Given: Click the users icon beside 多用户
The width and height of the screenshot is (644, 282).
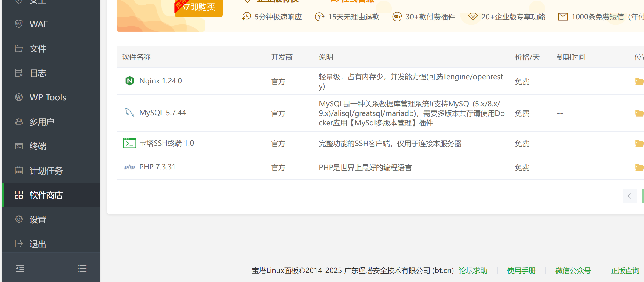Looking at the screenshot, I should tap(19, 121).
